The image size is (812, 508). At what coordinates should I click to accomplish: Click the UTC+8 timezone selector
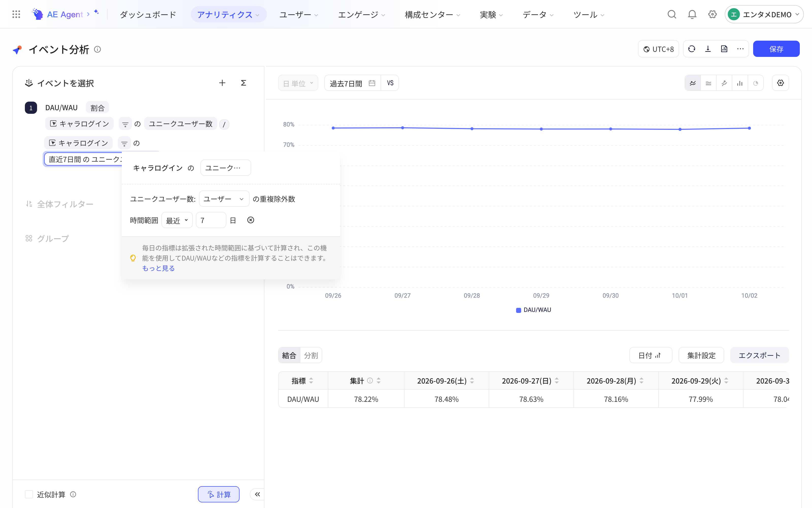coord(658,49)
